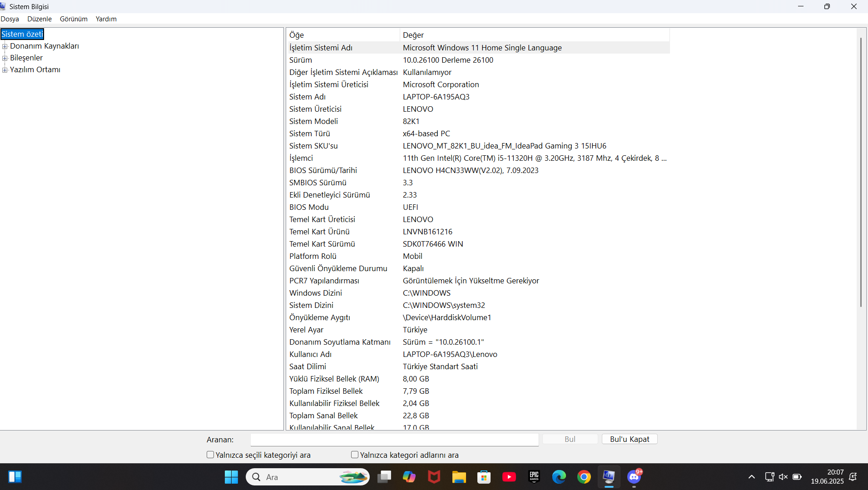Open McAfee from the taskbar

pos(434,477)
